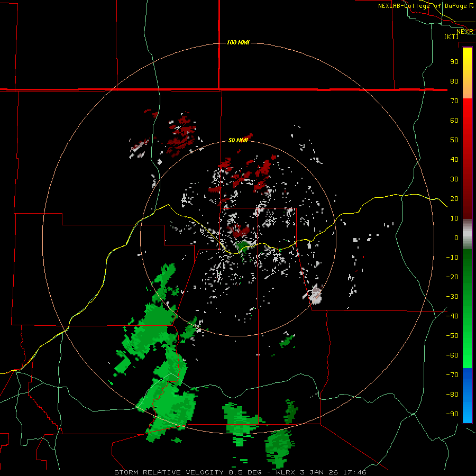Click the -20 scale value
The image size is (476, 476).
452,277
